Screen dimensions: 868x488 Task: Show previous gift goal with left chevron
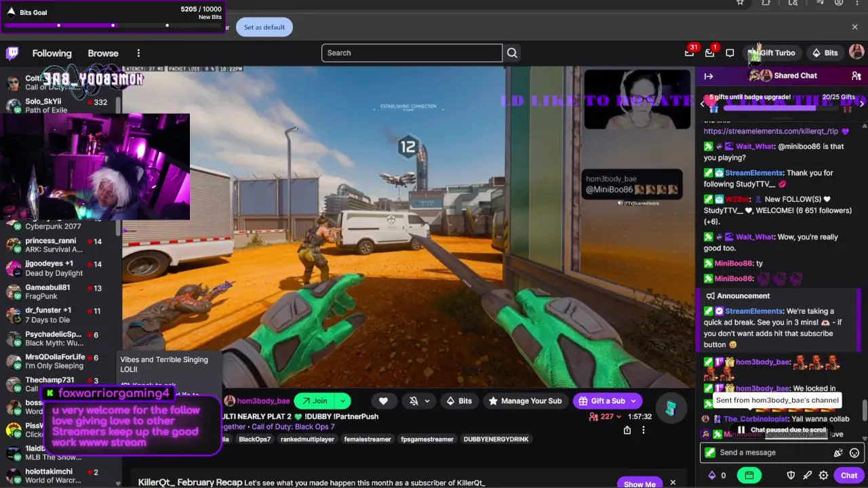(703, 103)
